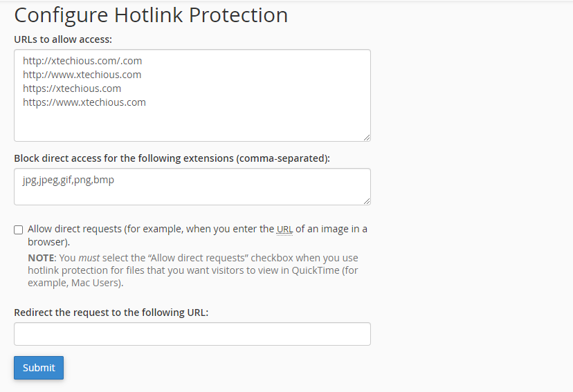Click the "Redirect the request" field label

(x=111, y=312)
